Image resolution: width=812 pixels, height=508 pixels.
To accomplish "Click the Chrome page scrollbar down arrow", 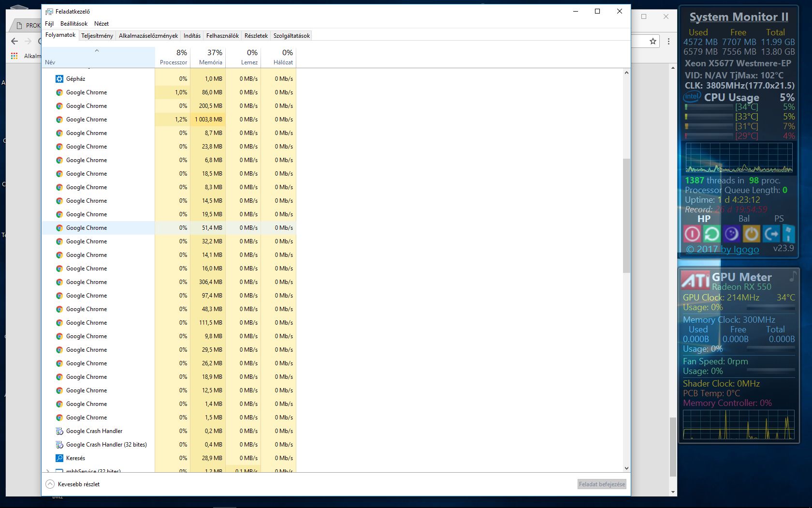I will coord(673,492).
